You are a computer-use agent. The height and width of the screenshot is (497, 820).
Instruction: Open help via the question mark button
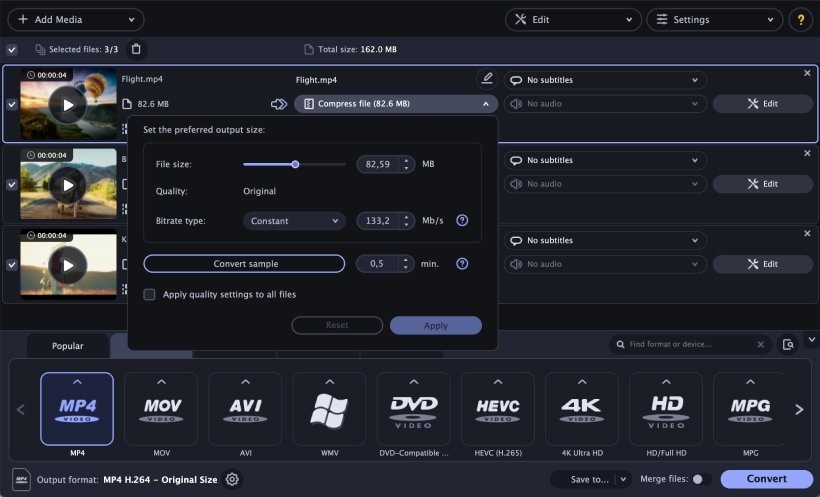coord(801,20)
